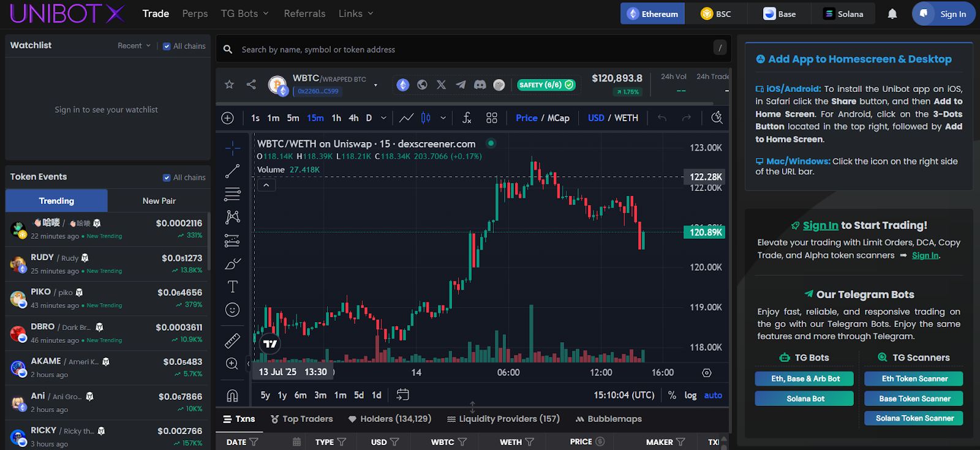Toggle percent scale on chart
Viewport: 980px width, 450px height.
click(x=672, y=395)
